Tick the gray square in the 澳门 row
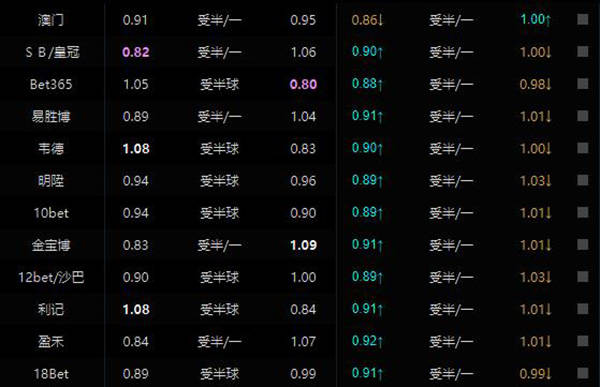This screenshot has height=387, width=600. [x=582, y=19]
